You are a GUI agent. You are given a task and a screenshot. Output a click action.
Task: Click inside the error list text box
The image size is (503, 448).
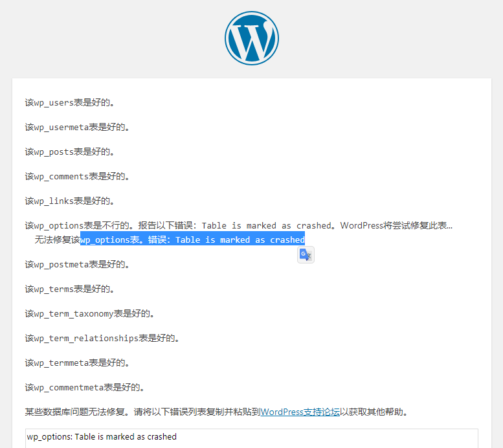point(251,438)
